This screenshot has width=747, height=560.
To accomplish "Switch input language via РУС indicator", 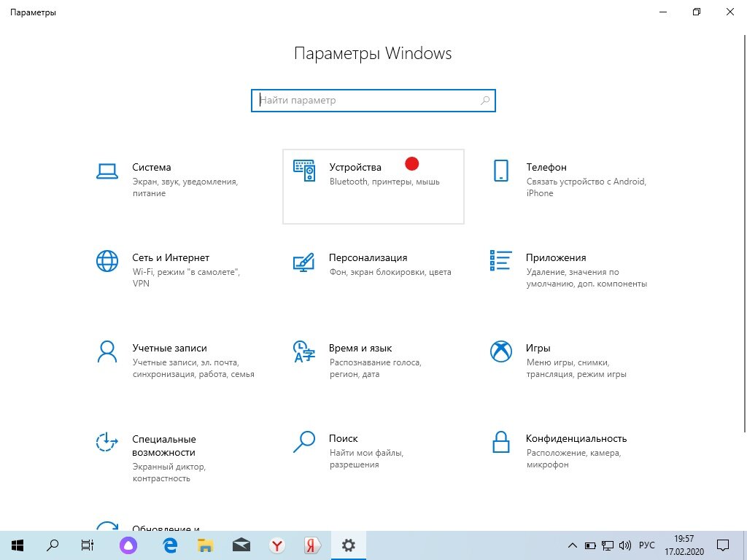I will [646, 545].
